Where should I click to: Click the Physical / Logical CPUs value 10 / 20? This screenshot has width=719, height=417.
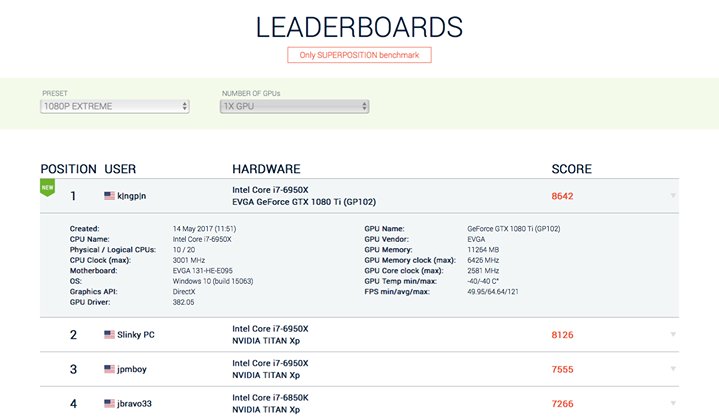pyautogui.click(x=184, y=250)
